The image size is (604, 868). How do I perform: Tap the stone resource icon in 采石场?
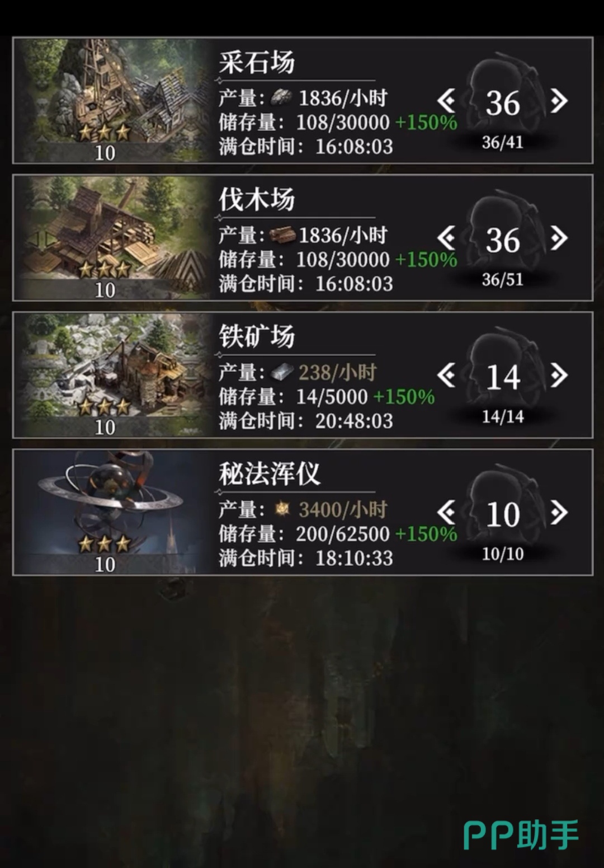281,98
